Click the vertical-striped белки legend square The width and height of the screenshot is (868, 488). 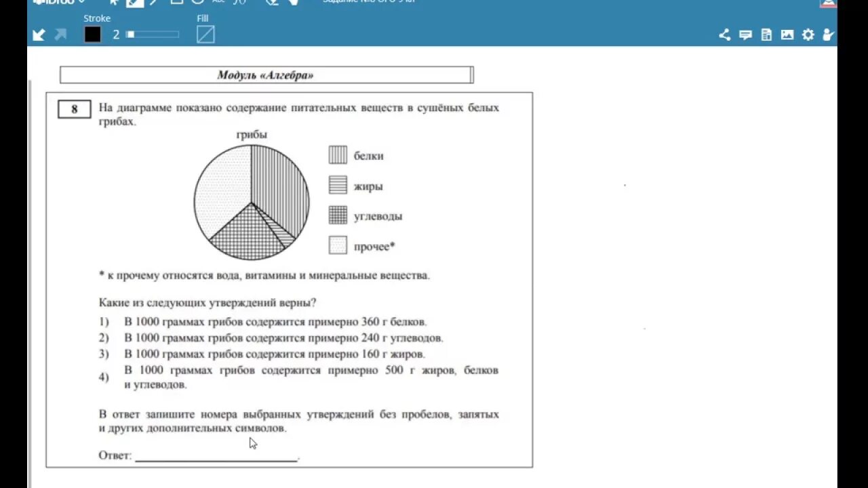338,155
